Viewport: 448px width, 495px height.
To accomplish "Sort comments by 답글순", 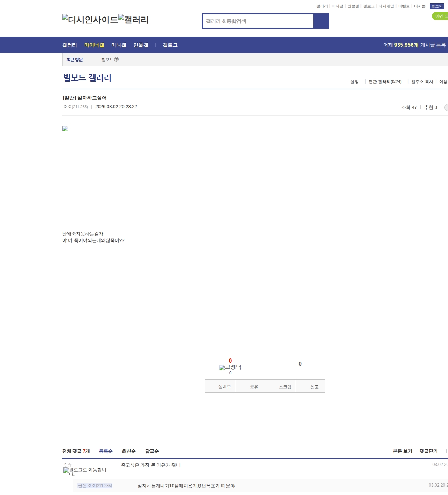I will point(152,451).
